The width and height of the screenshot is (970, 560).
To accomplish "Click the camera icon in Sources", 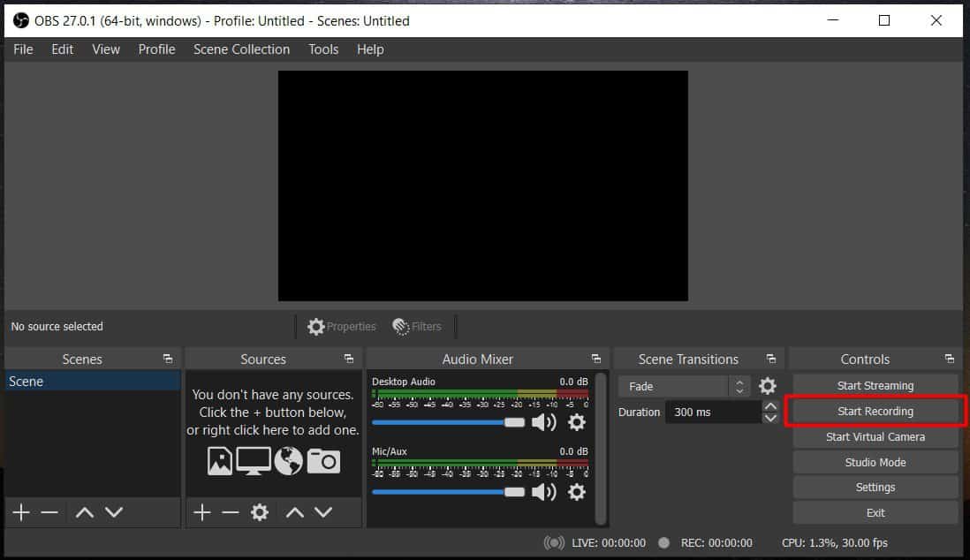I will [323, 461].
